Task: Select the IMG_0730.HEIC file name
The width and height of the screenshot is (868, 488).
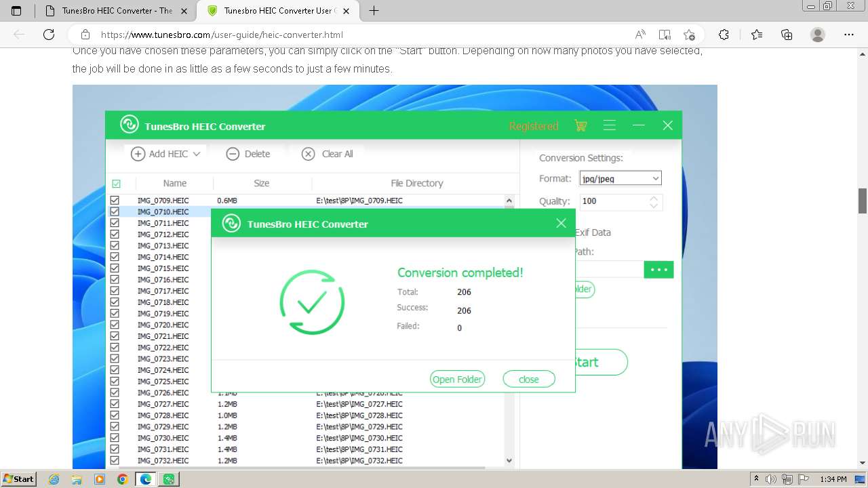Action: click(x=163, y=438)
